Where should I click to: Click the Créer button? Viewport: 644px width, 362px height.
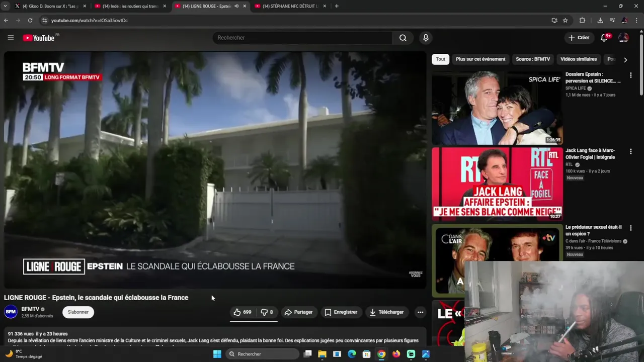[579, 38]
